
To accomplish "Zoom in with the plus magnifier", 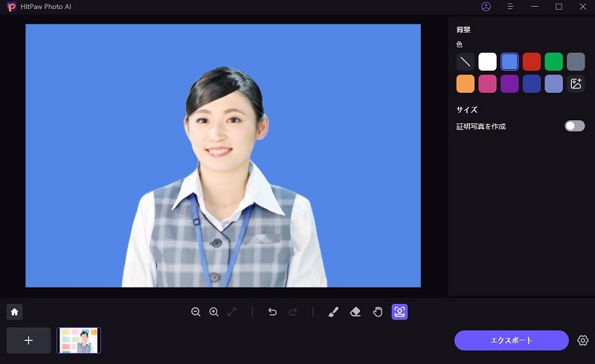I will coord(214,312).
